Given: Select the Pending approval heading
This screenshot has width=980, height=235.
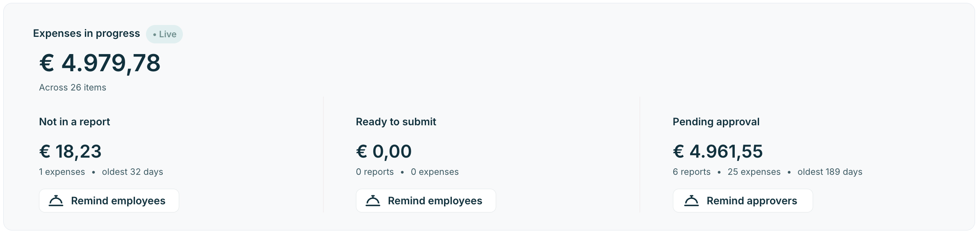Looking at the screenshot, I should point(716,122).
